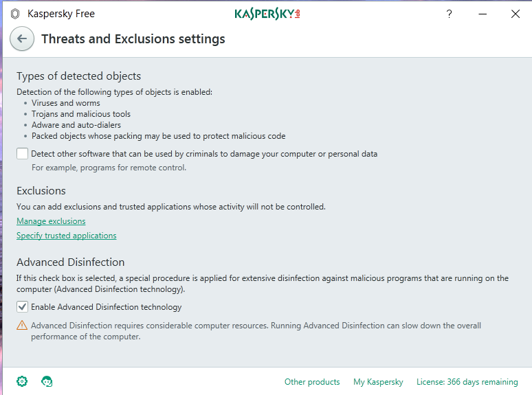The width and height of the screenshot is (532, 395).
Task: Open Settings via the gear icon
Action: click(22, 381)
